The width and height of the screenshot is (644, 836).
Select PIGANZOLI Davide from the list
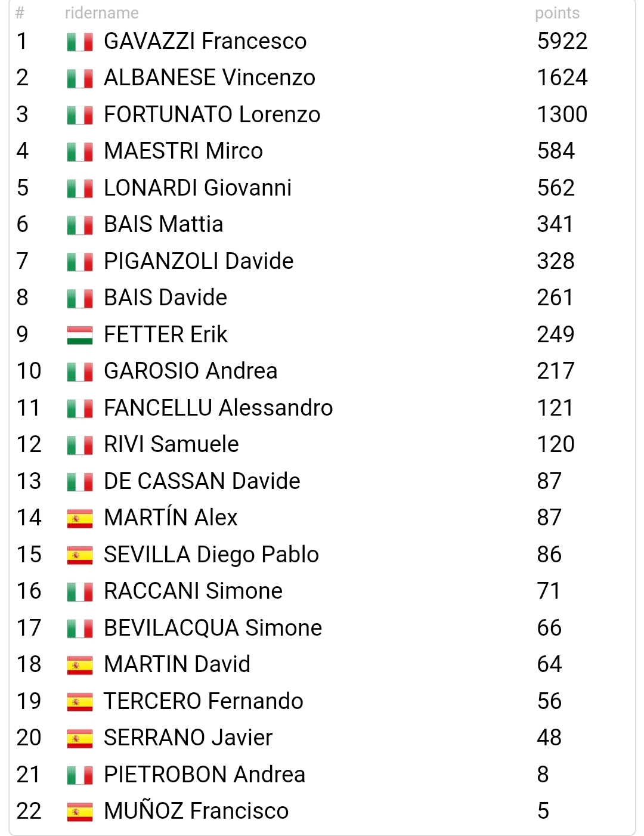(199, 261)
